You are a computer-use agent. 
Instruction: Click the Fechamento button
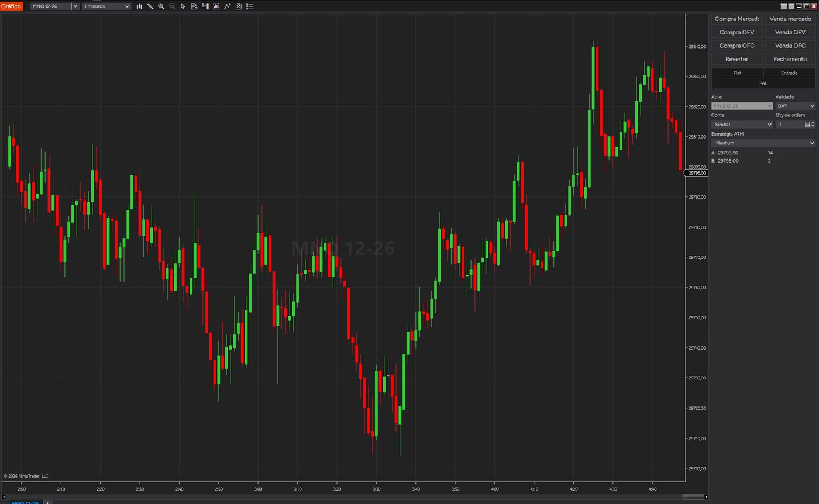[x=790, y=59]
